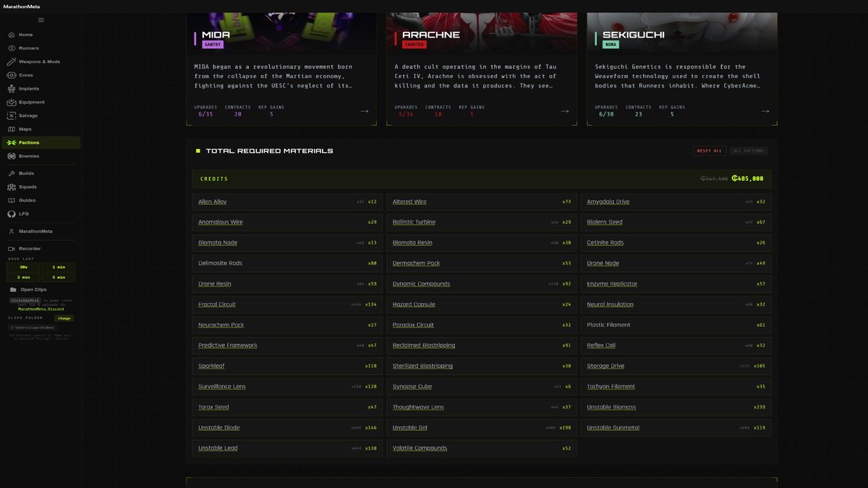Open the Recorder panel
Image resolution: width=868 pixels, height=488 pixels.
[x=41, y=249]
